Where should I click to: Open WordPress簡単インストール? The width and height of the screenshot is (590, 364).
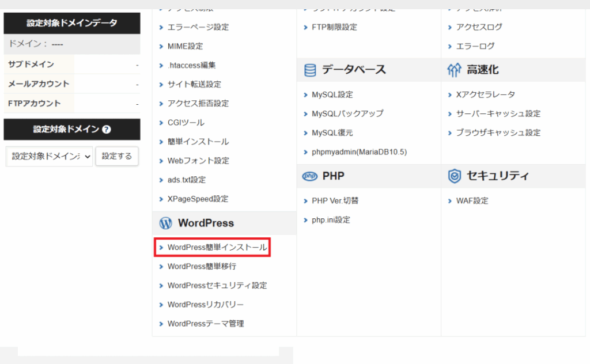pyautogui.click(x=217, y=248)
